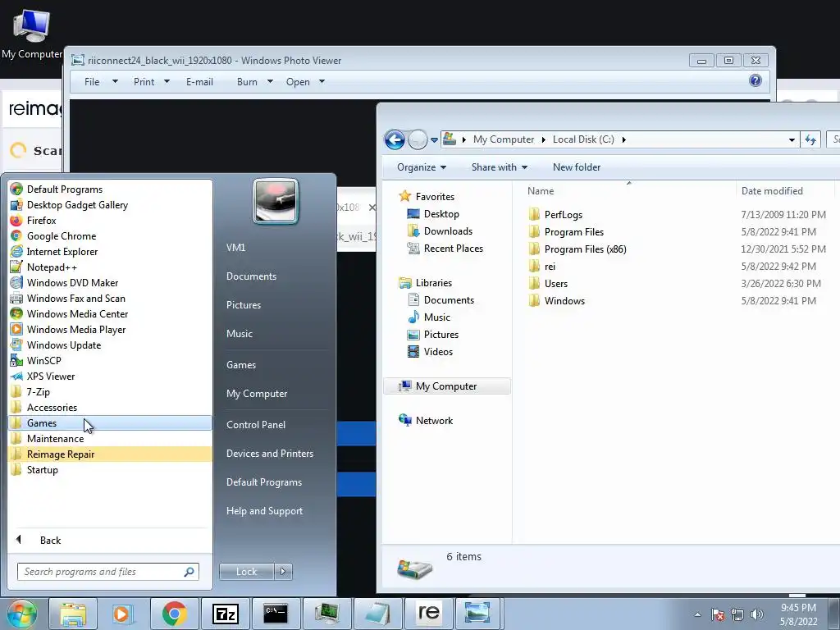The height and width of the screenshot is (630, 840).
Task: Open Windows Update
Action: tap(110, 345)
